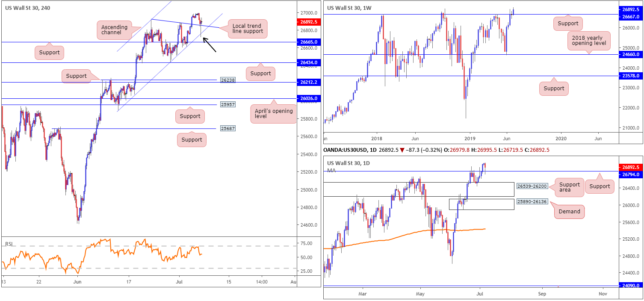Select the "Demand" callout
This screenshot has width=644, height=301.
tap(569, 211)
